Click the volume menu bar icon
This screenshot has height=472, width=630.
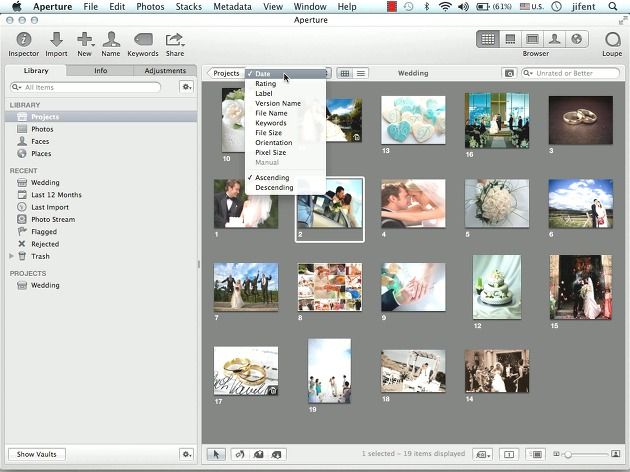click(x=463, y=6)
